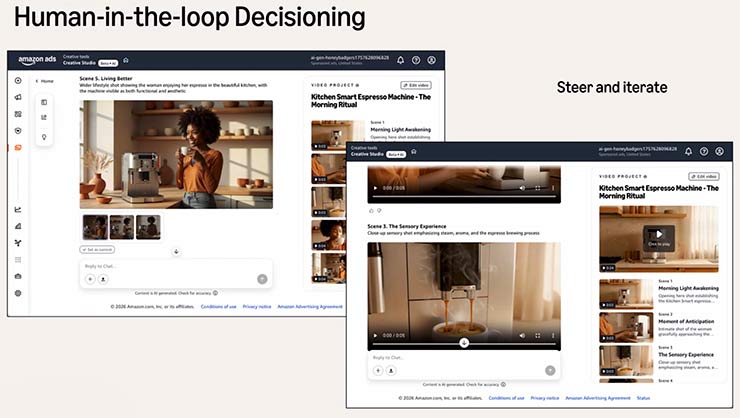This screenshot has height=418, width=740.
Task: Open more options menu on Scene 3 video
Action: pyautogui.click(x=552, y=335)
